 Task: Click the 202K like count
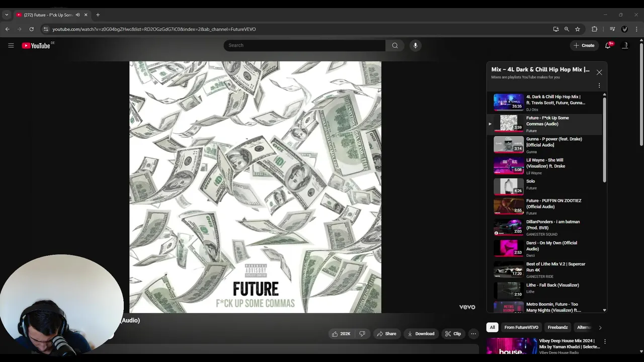[345, 334]
